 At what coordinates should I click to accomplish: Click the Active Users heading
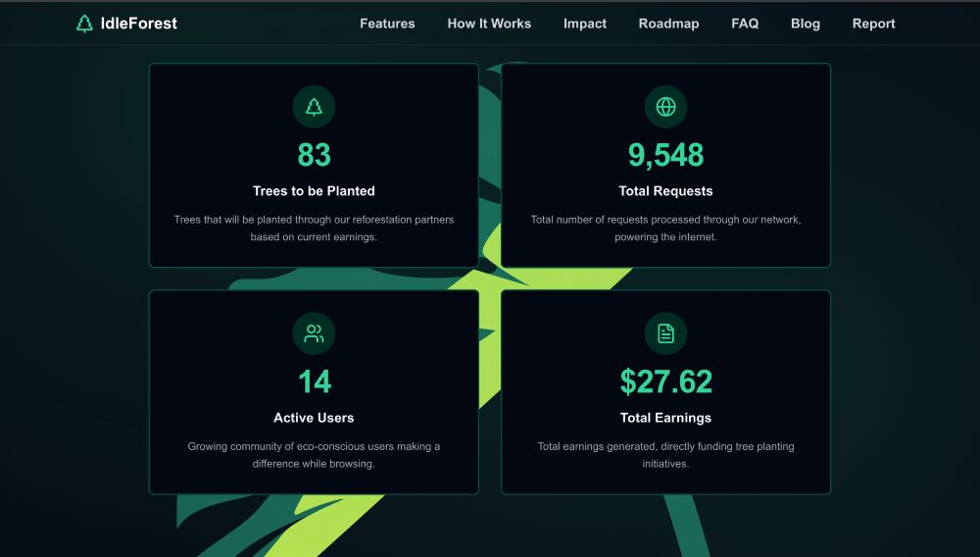click(x=314, y=418)
